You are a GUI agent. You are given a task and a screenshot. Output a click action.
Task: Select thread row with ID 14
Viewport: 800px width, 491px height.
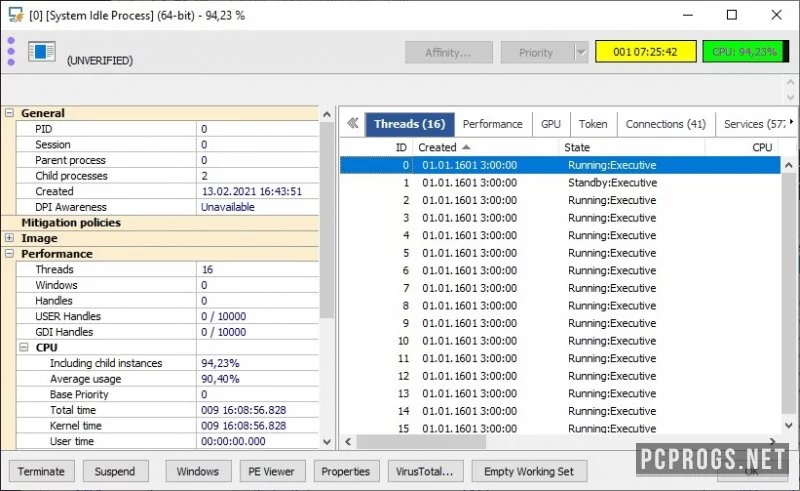[560, 411]
